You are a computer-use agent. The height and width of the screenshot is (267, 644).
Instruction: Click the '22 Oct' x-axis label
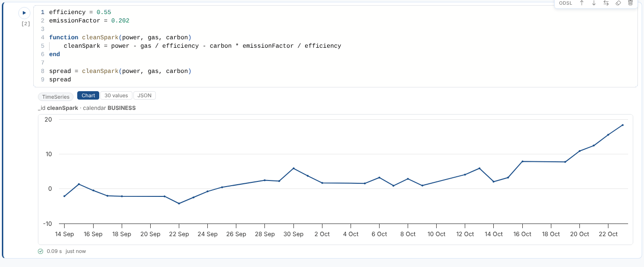tap(608, 234)
